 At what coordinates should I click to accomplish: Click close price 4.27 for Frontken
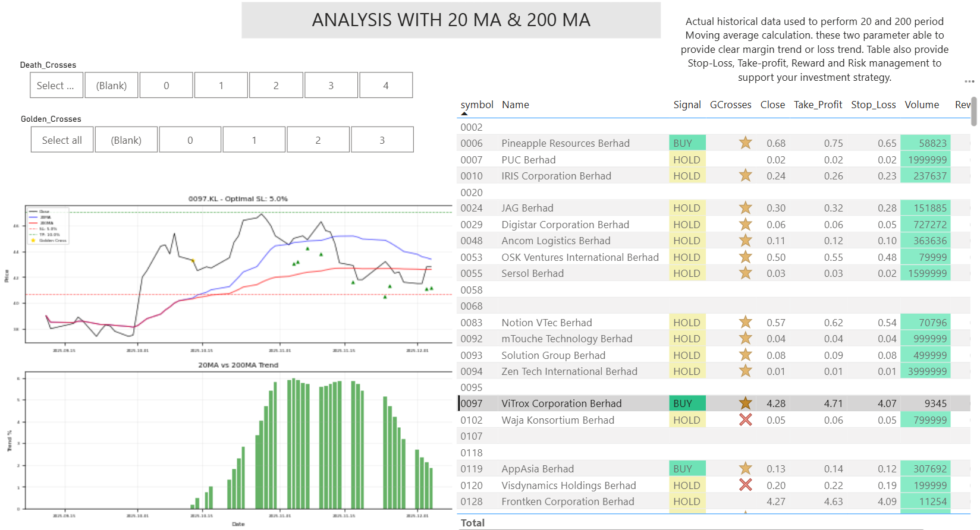[776, 501]
